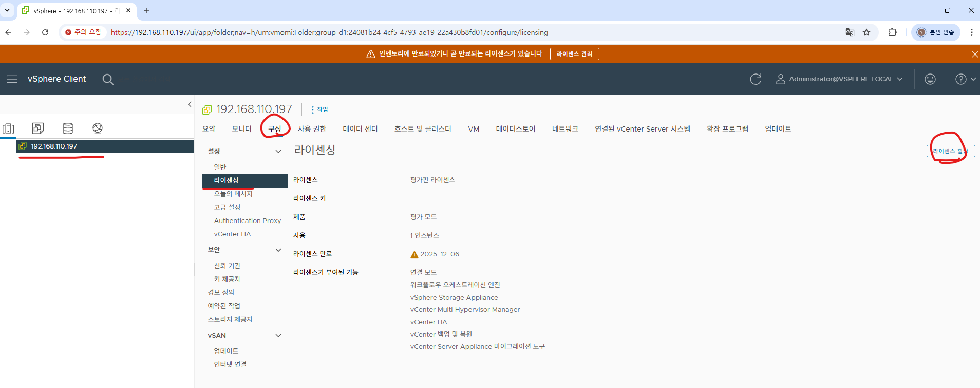Open the 사용 권한 tab
This screenshot has height=388, width=980.
click(312, 129)
